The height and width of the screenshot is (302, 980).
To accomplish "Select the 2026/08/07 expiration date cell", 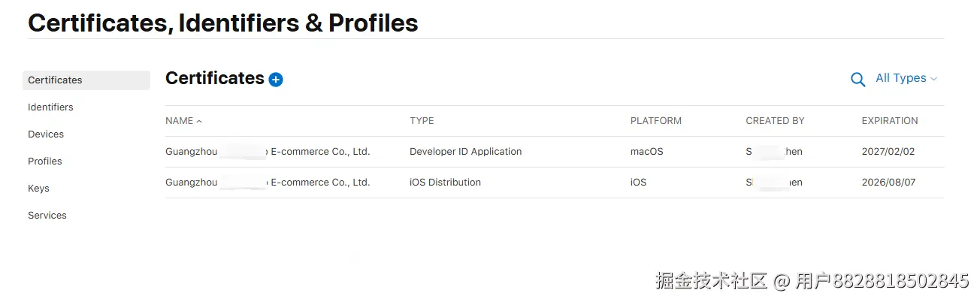I will [888, 183].
